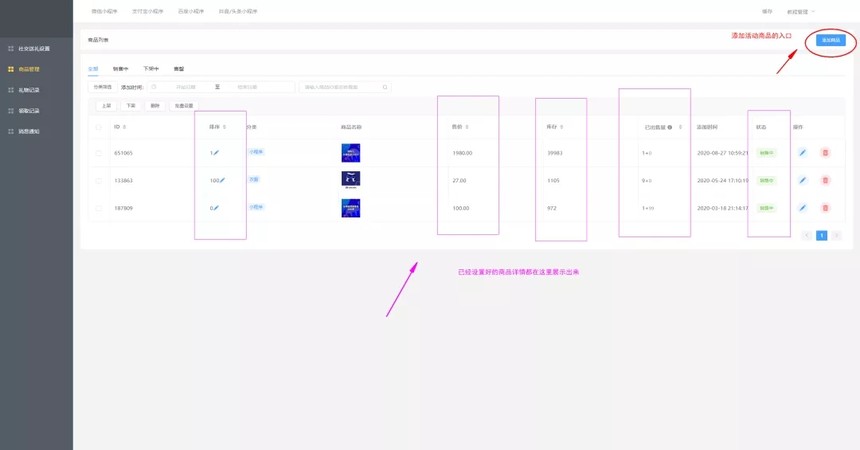Open the 下架中 tab
The image size is (860, 450).
click(151, 69)
